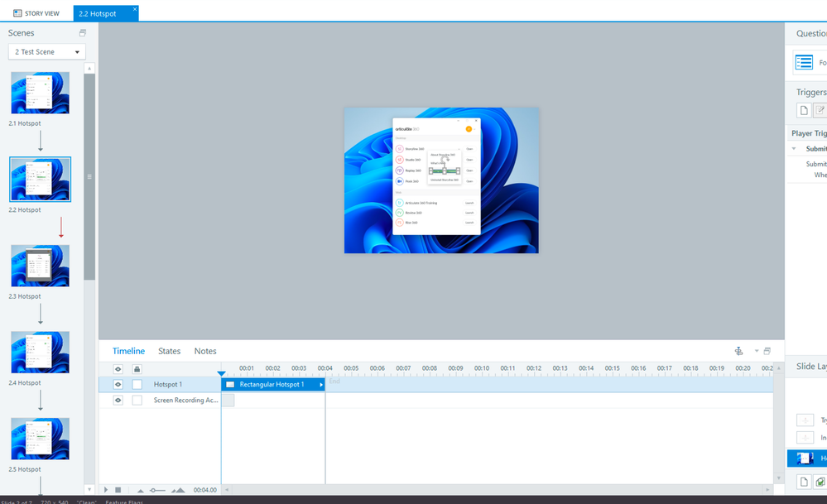Stop the timeline playback

[x=118, y=490]
